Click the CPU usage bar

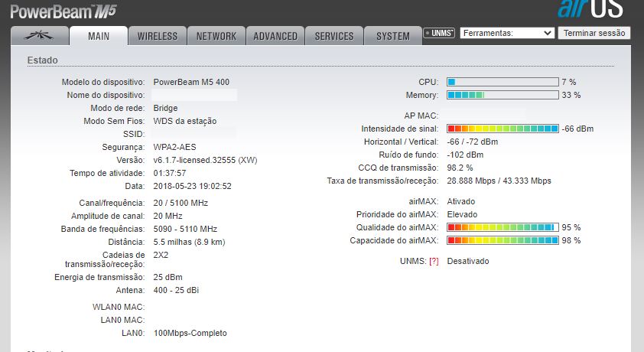[x=503, y=82]
